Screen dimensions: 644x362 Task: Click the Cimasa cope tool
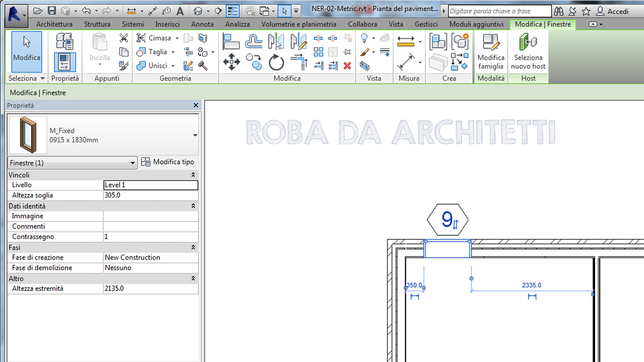point(154,38)
